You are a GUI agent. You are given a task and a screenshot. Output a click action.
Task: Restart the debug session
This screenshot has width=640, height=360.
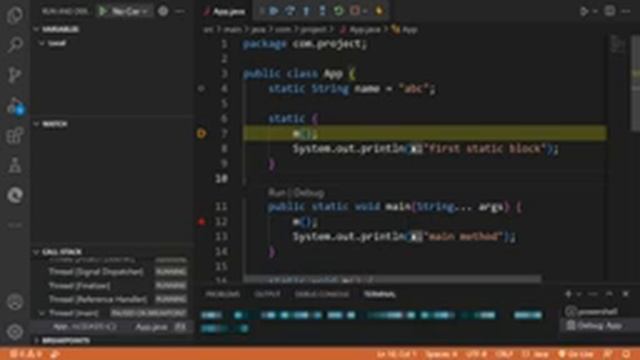click(x=338, y=11)
